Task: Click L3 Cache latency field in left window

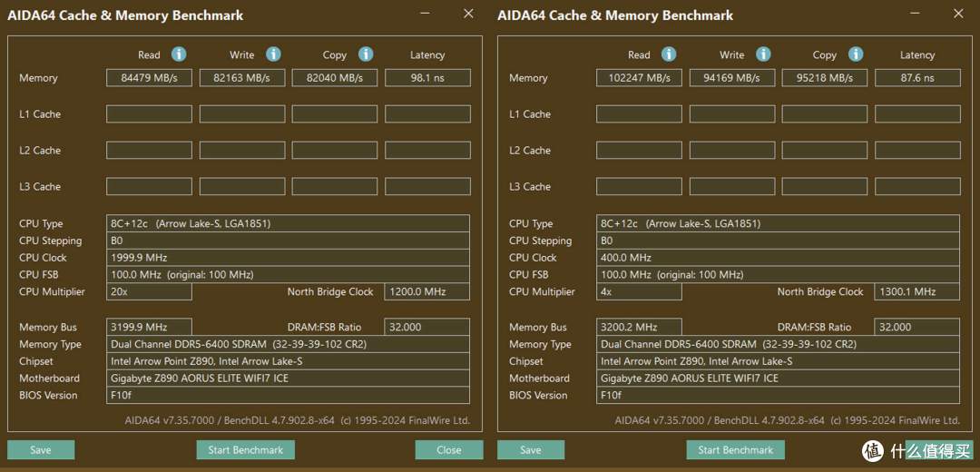Action: 427,186
